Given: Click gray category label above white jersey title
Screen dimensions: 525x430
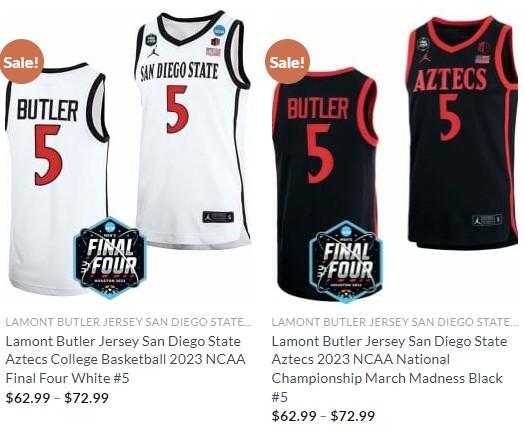Looking at the screenshot, I should [x=129, y=322].
